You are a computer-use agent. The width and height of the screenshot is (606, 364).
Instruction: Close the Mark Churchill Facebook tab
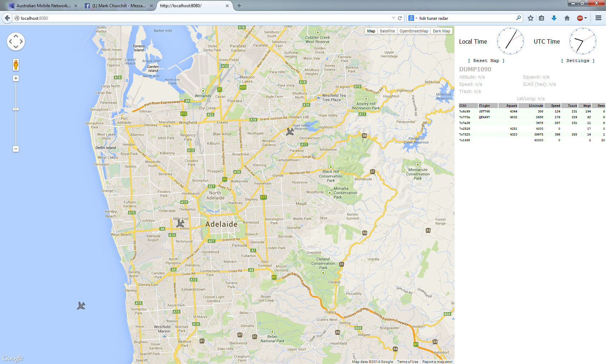point(151,6)
